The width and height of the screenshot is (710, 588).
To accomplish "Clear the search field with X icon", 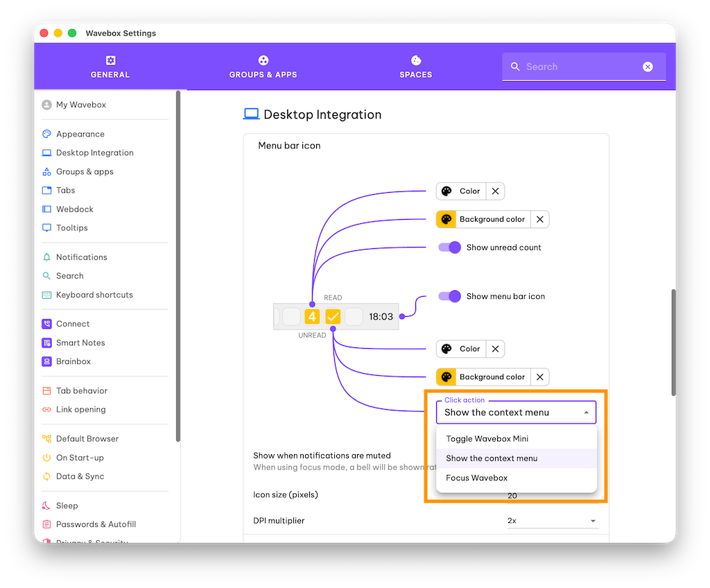I will [x=648, y=67].
